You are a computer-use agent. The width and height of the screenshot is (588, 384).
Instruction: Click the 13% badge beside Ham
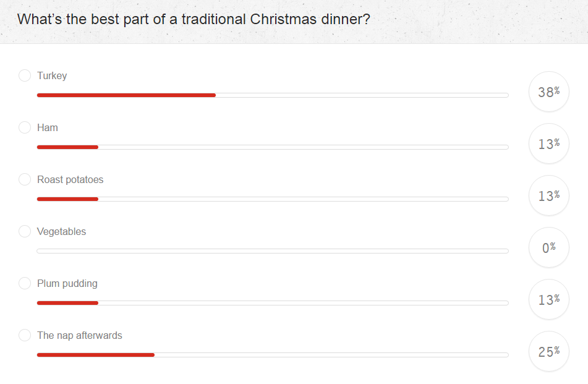tap(548, 143)
